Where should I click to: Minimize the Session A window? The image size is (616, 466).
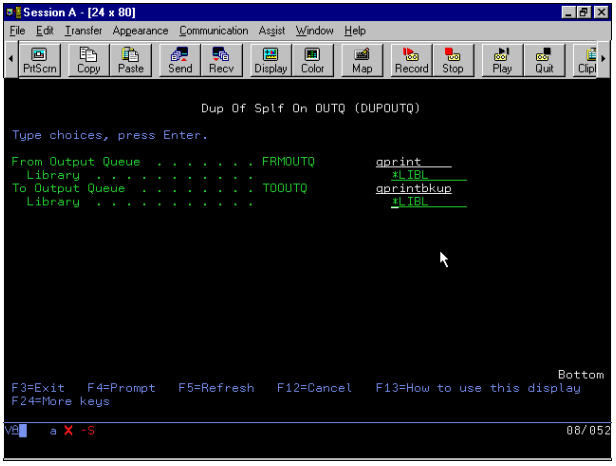coord(568,13)
